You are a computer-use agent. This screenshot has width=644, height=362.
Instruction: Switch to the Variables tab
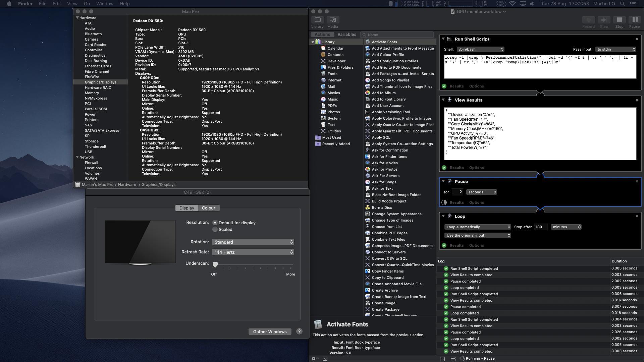tap(347, 35)
